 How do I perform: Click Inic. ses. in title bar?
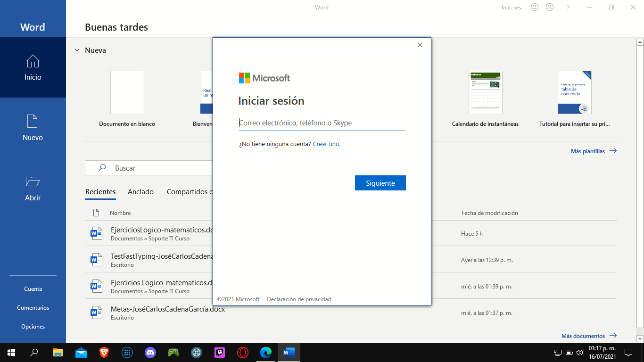[512, 8]
